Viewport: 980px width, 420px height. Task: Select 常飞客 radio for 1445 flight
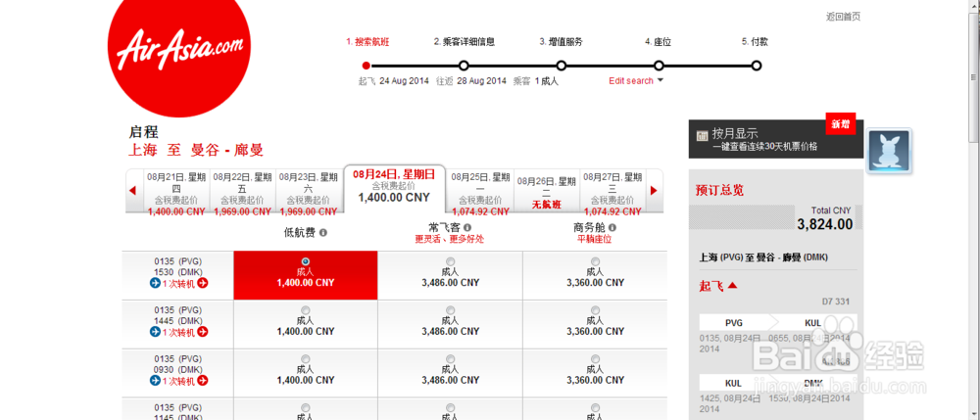point(451,310)
